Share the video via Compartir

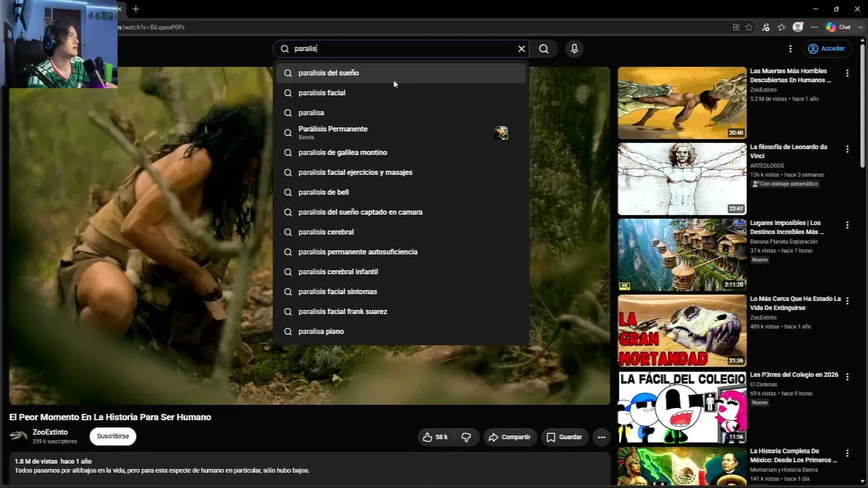(510, 437)
